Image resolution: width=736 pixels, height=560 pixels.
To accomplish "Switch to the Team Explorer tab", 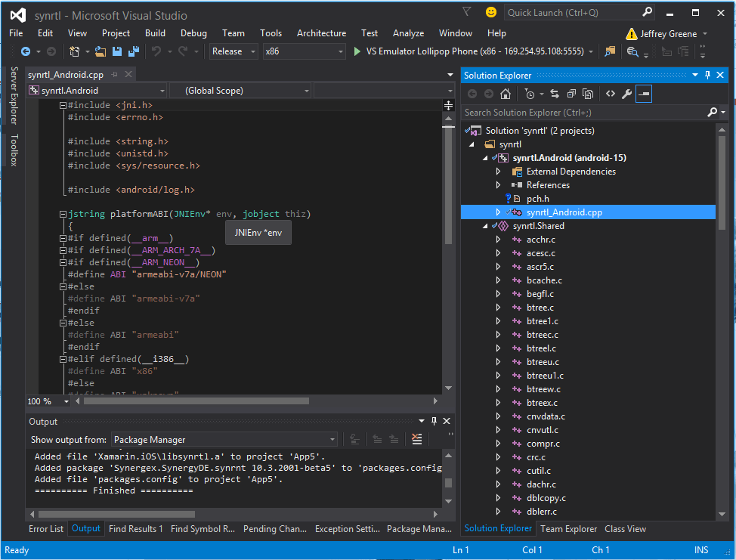I will pos(568,529).
